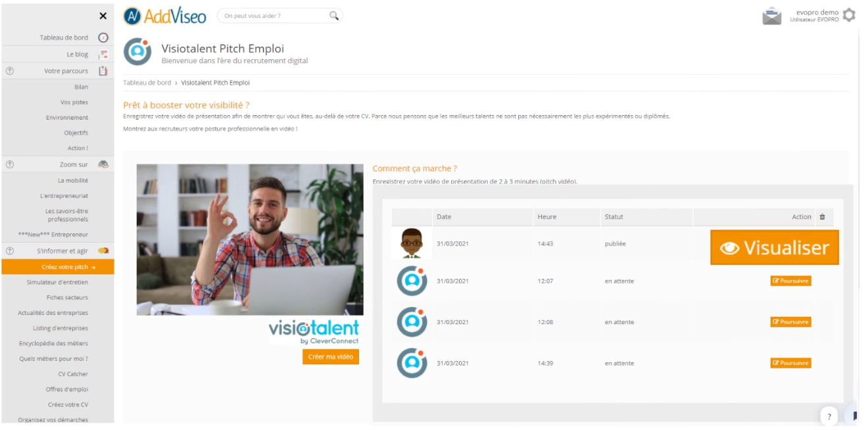The width and height of the screenshot is (868, 430).
Task: Click the Le blog sidebar icon
Action: (103, 55)
